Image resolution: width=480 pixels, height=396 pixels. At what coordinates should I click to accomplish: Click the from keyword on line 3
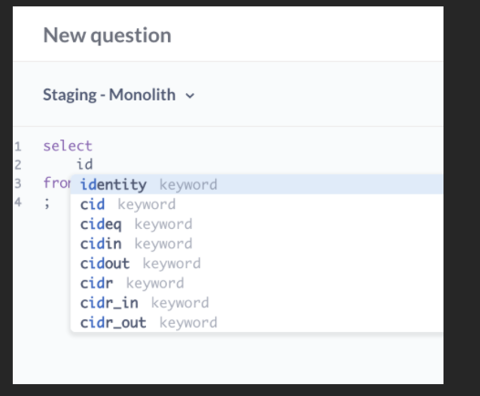tap(57, 183)
